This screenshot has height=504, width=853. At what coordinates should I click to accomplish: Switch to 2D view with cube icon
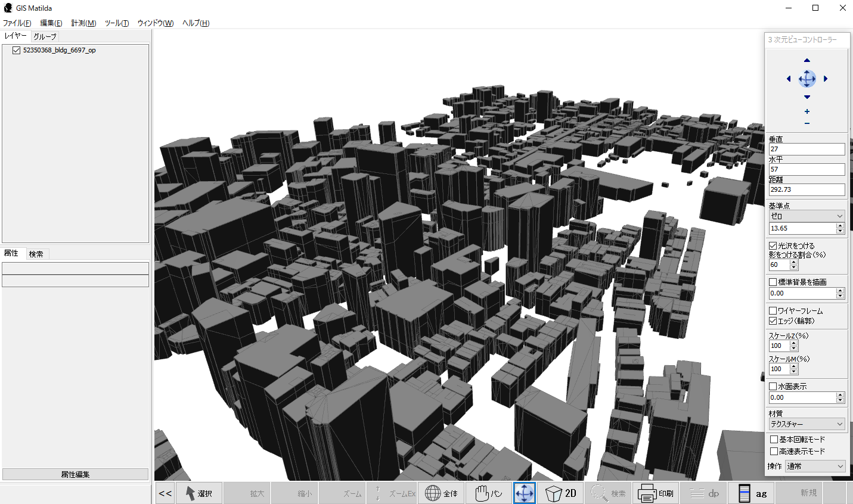(561, 493)
